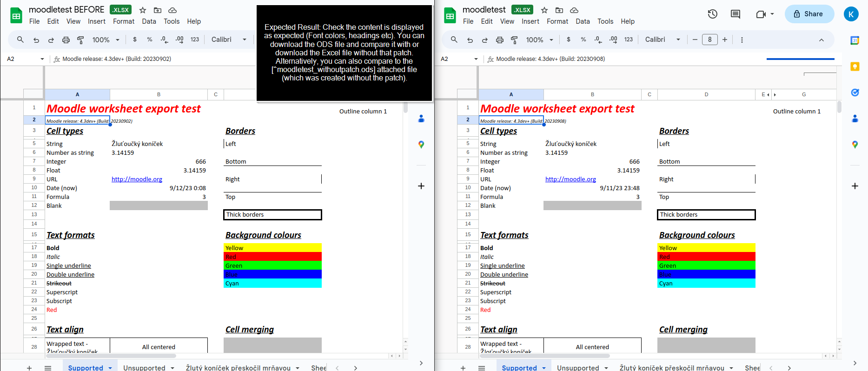
Task: Click print icon in left window toolbar
Action: [66, 40]
